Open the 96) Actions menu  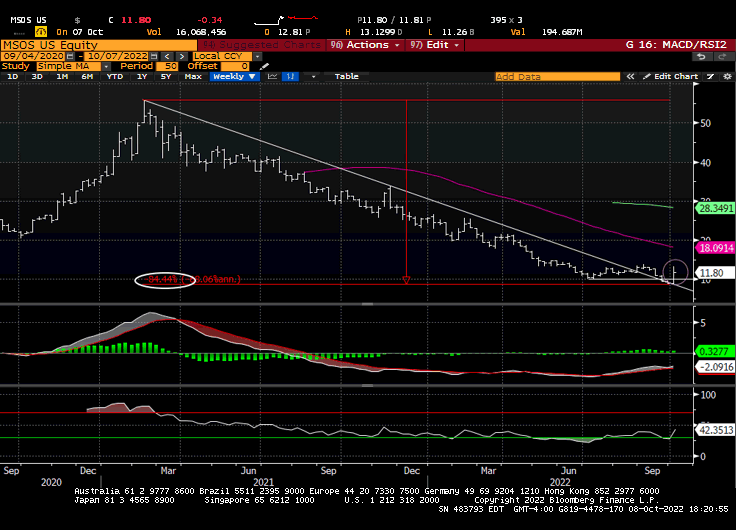click(x=365, y=45)
